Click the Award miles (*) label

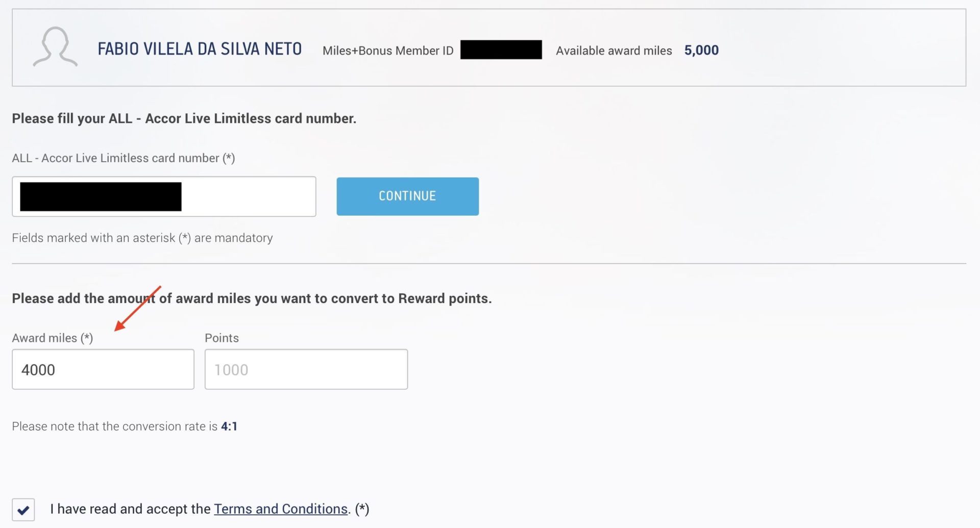pyautogui.click(x=53, y=338)
